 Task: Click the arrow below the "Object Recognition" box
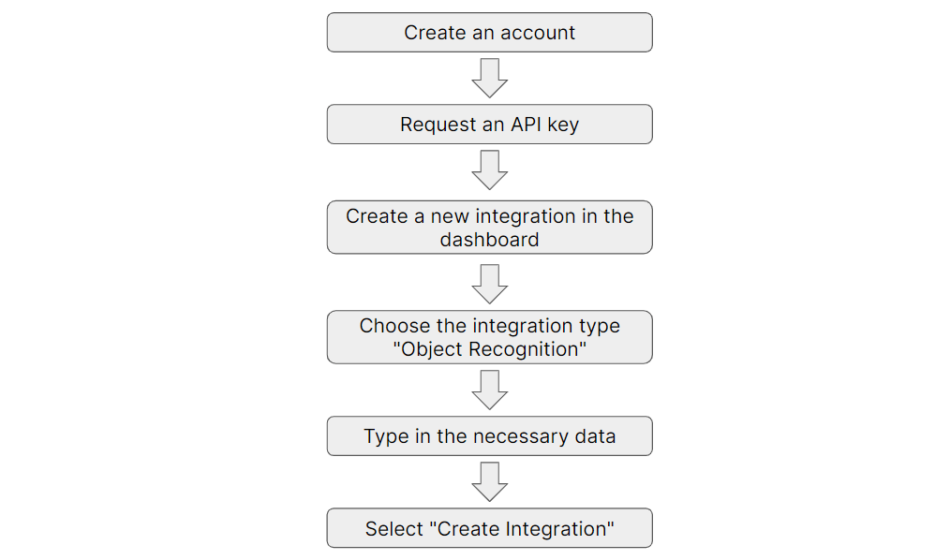[490, 390]
